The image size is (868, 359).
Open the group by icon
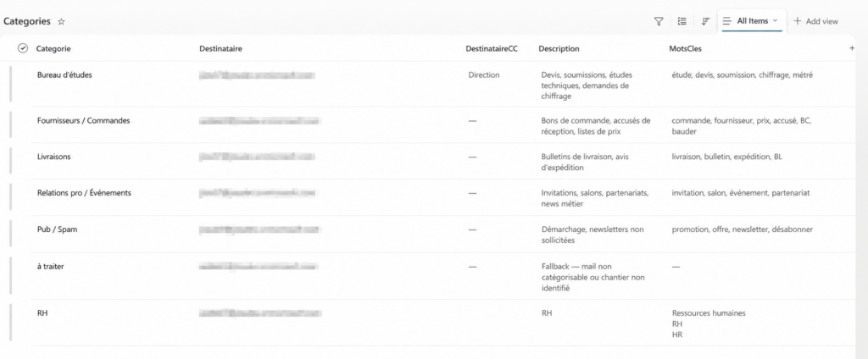[682, 21]
